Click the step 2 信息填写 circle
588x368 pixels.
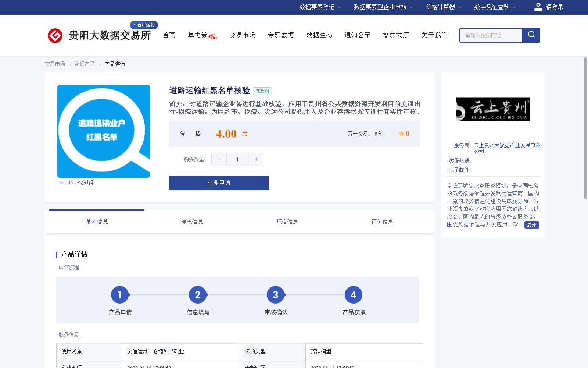(x=198, y=295)
